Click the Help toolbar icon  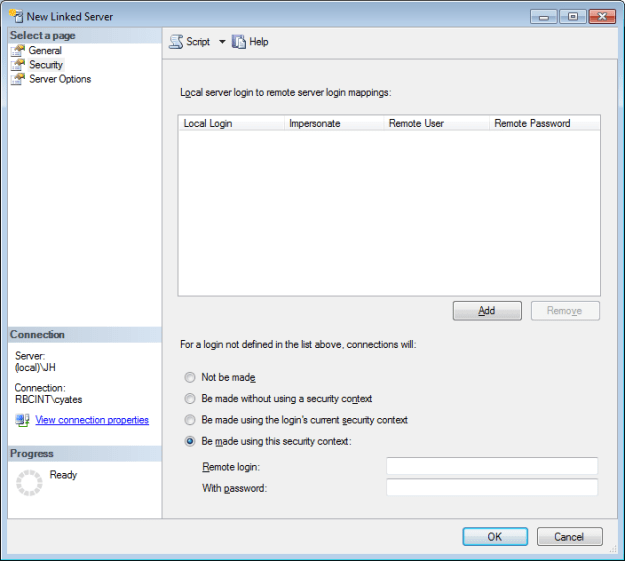tap(239, 42)
